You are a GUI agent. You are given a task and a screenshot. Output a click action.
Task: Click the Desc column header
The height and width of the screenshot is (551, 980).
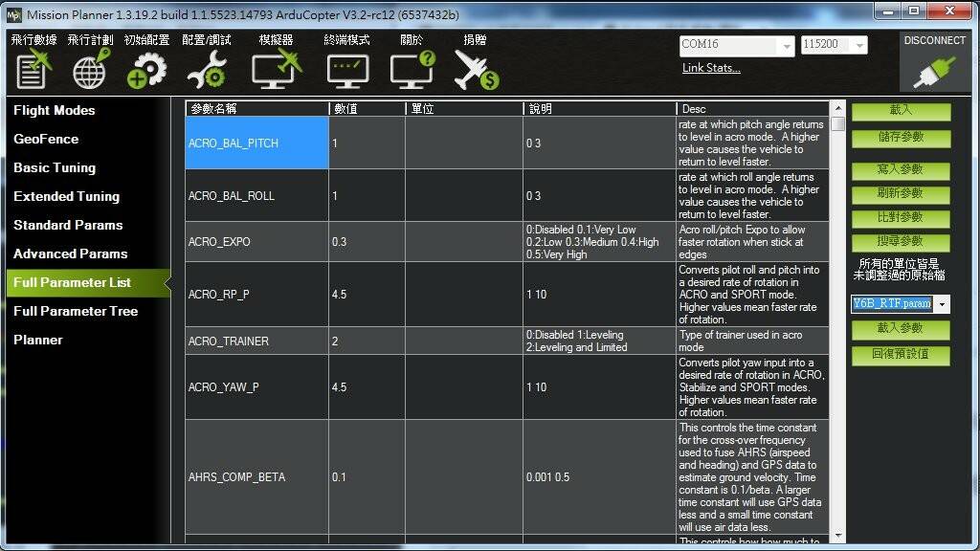coord(753,109)
